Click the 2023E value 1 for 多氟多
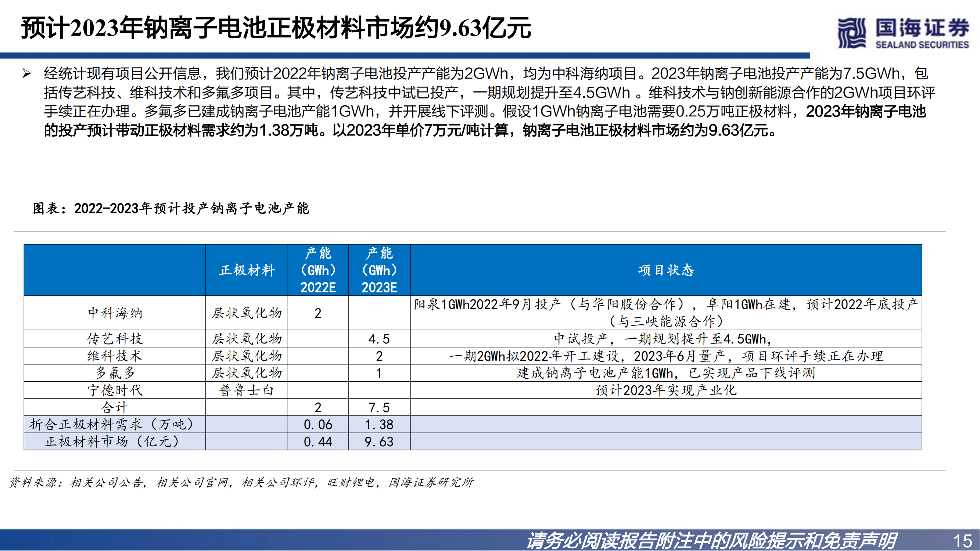 pyautogui.click(x=379, y=374)
